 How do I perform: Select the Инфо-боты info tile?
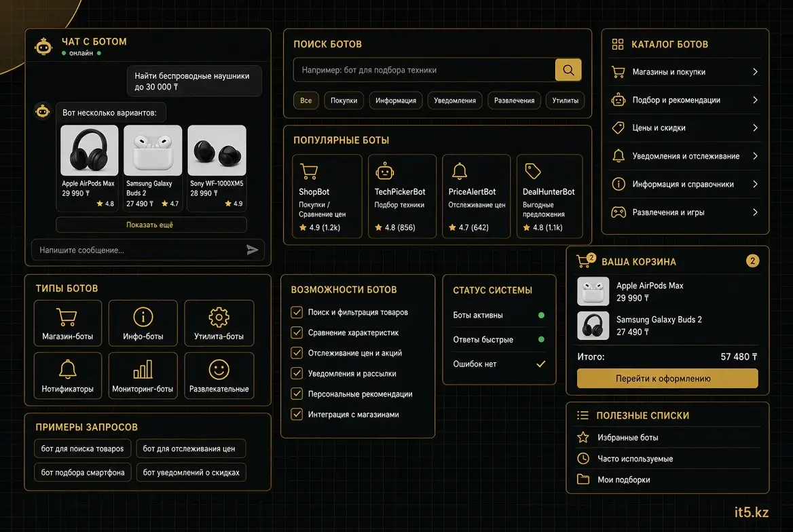coord(143,323)
